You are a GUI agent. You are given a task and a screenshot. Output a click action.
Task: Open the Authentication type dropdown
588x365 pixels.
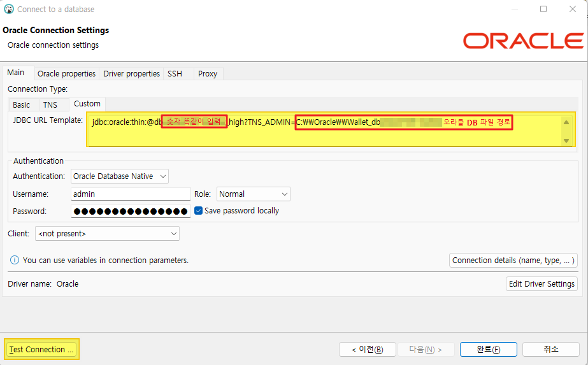120,176
